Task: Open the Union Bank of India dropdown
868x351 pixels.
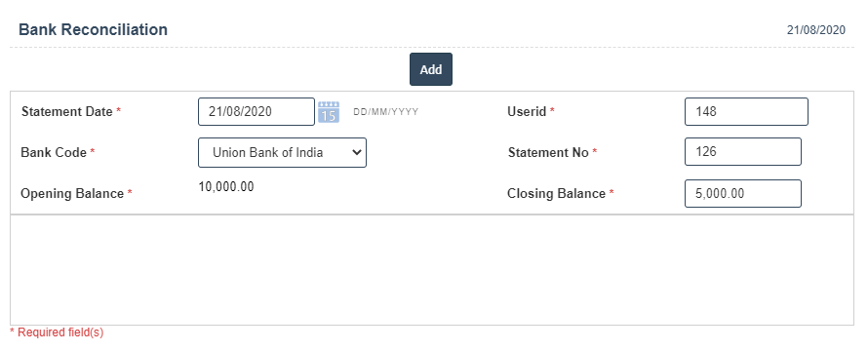Action: 282,152
